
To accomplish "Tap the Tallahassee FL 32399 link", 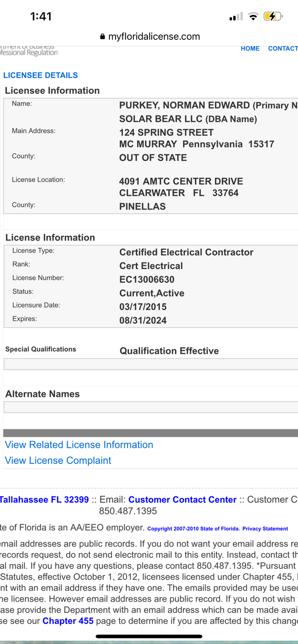I will [44, 500].
